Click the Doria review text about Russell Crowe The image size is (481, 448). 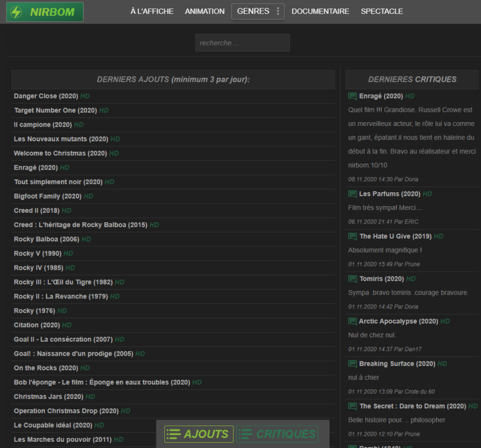pos(411,138)
